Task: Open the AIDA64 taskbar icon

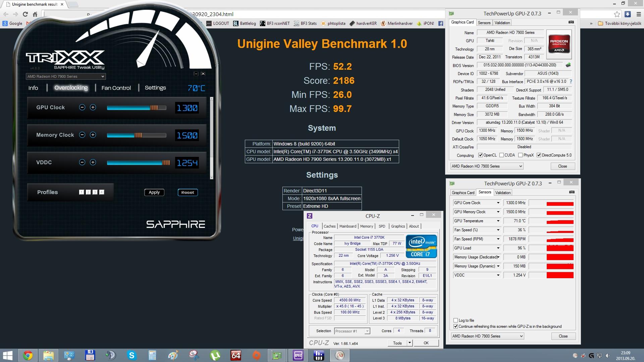Action: 236,355
